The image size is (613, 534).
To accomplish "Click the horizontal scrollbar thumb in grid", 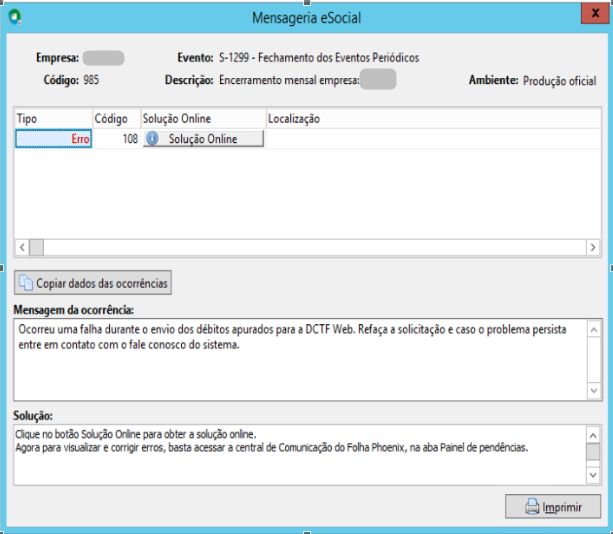I will (36, 247).
